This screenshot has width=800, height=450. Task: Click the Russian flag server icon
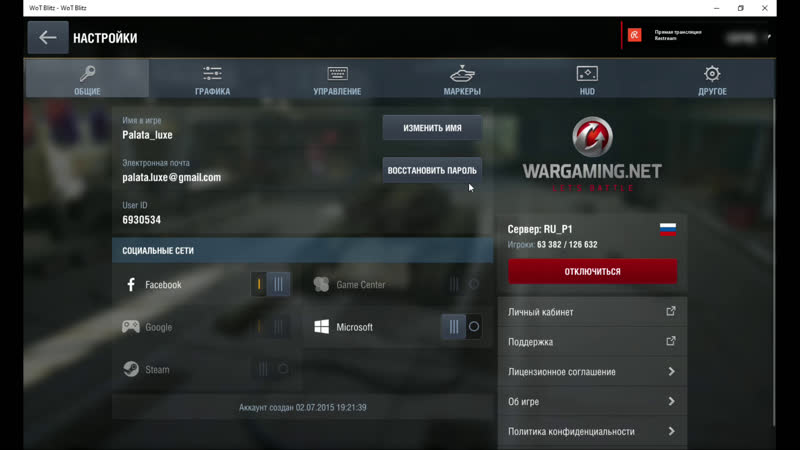coord(668,229)
